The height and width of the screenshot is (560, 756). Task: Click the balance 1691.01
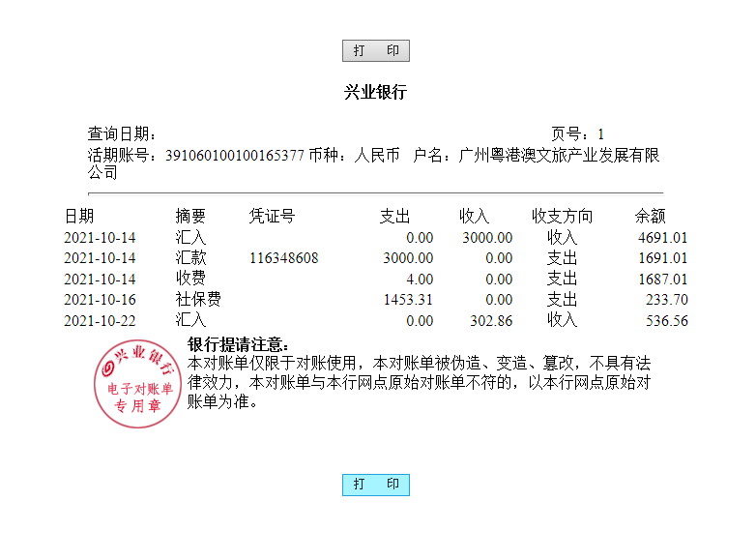pos(662,258)
